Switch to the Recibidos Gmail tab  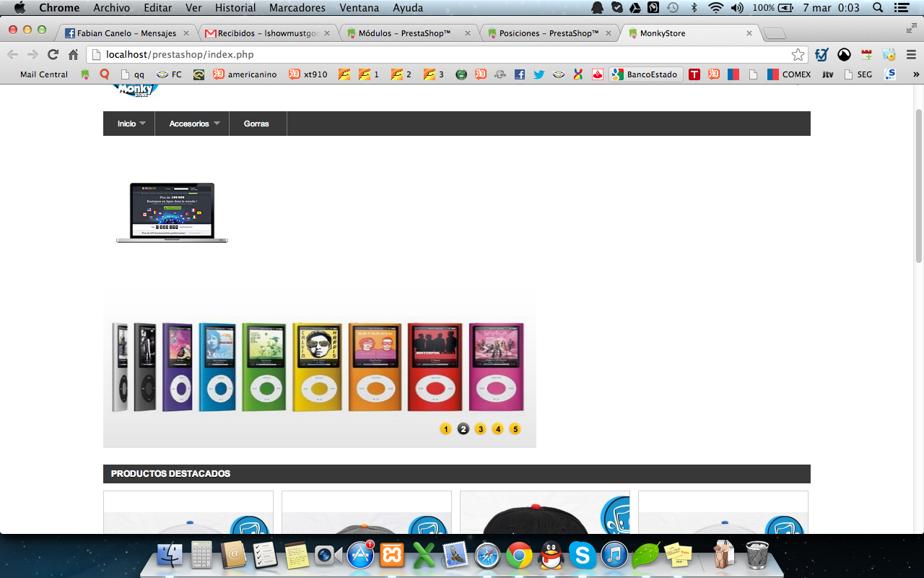268,33
